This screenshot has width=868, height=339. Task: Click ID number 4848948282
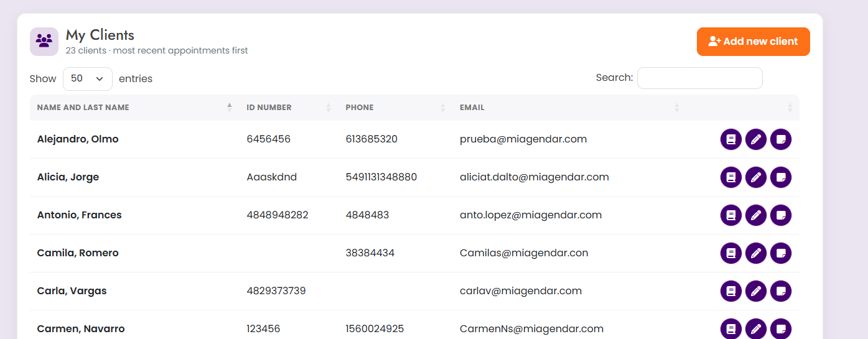point(278,215)
